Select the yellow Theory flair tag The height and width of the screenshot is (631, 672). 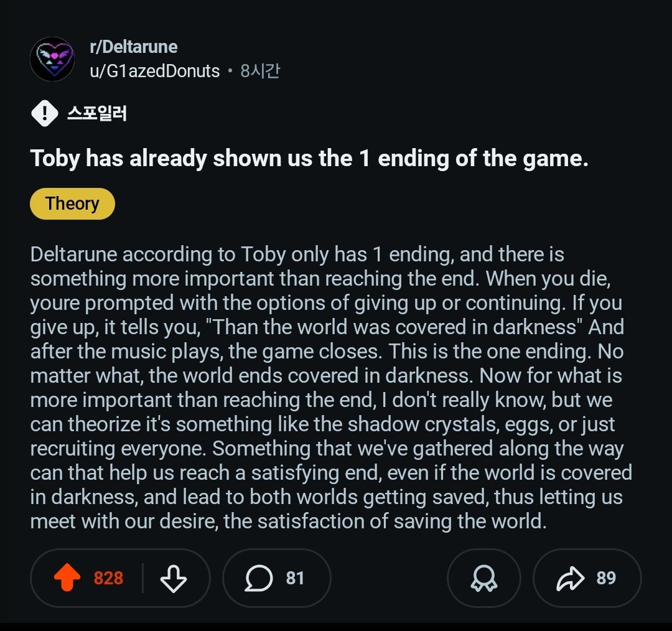point(72,203)
